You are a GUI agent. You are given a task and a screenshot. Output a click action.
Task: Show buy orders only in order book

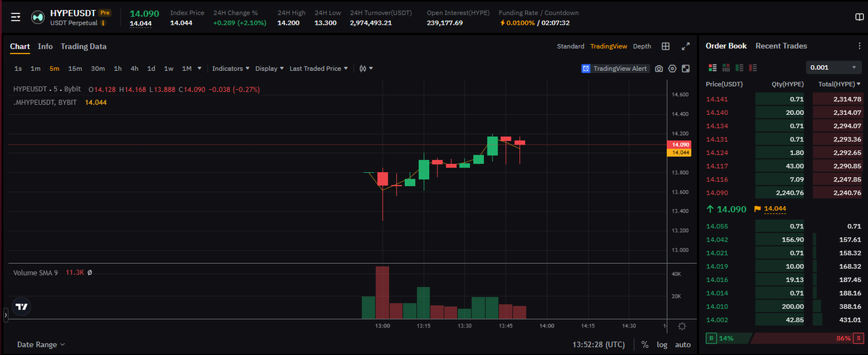coord(739,67)
